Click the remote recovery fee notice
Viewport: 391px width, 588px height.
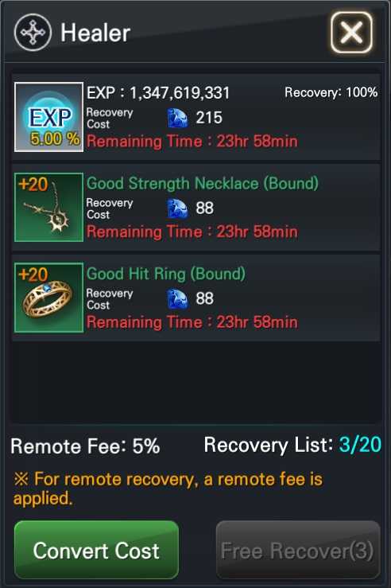coord(168,489)
